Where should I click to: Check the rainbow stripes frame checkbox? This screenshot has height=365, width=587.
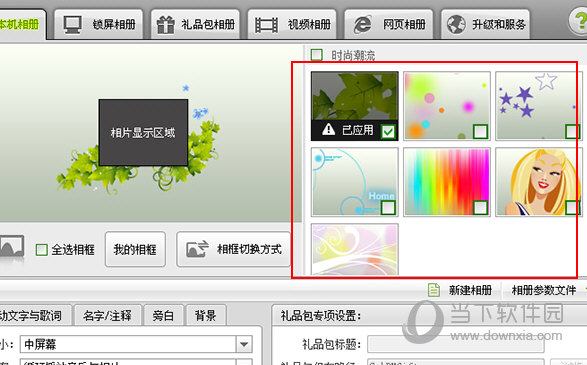(x=480, y=208)
